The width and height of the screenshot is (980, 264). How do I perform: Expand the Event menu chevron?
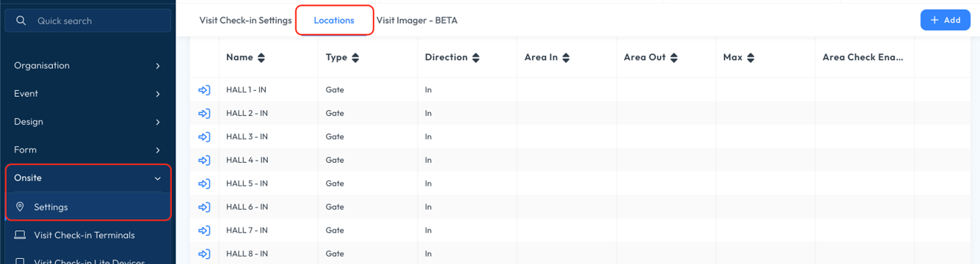pyautogui.click(x=158, y=94)
